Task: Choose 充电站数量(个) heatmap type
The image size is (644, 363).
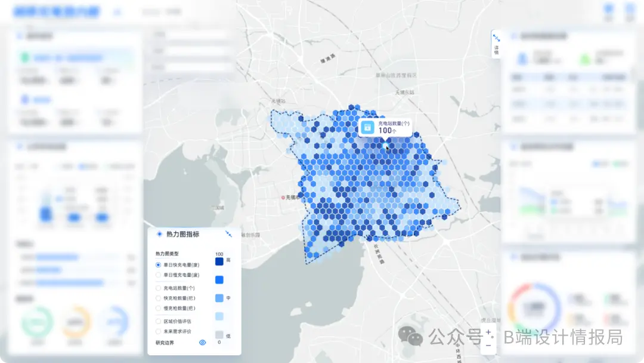Action: [x=159, y=288]
